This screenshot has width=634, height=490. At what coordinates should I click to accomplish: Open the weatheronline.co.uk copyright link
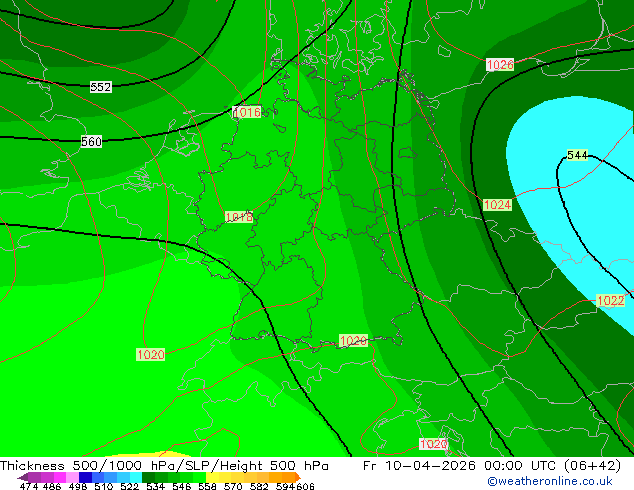(x=550, y=482)
